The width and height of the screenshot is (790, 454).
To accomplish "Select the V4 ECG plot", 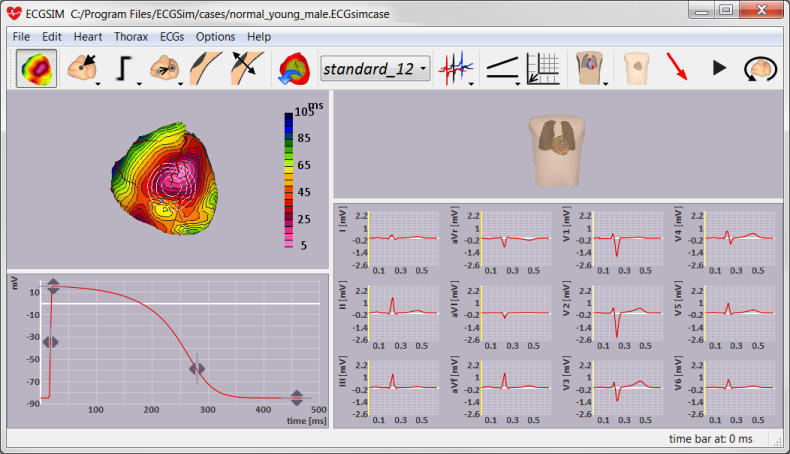I will tap(739, 238).
